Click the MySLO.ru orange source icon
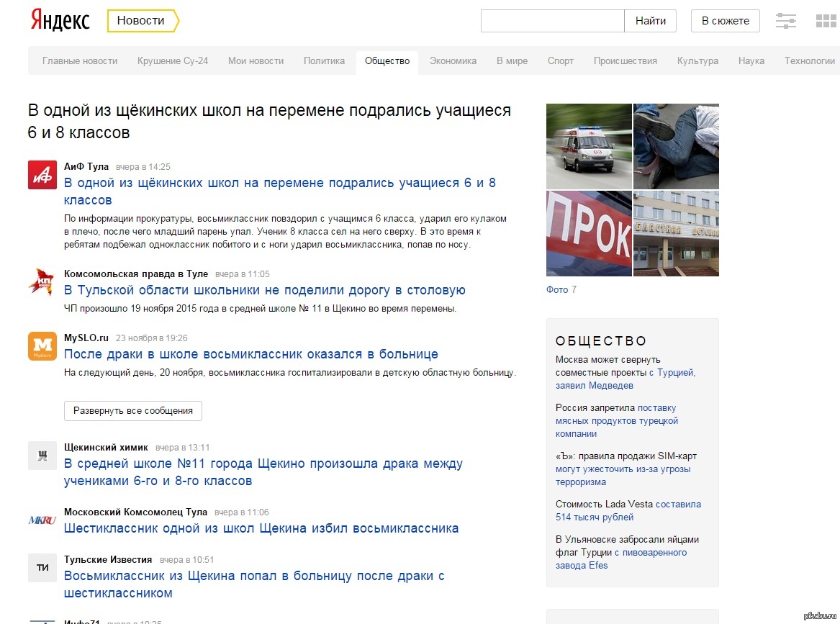 click(42, 345)
